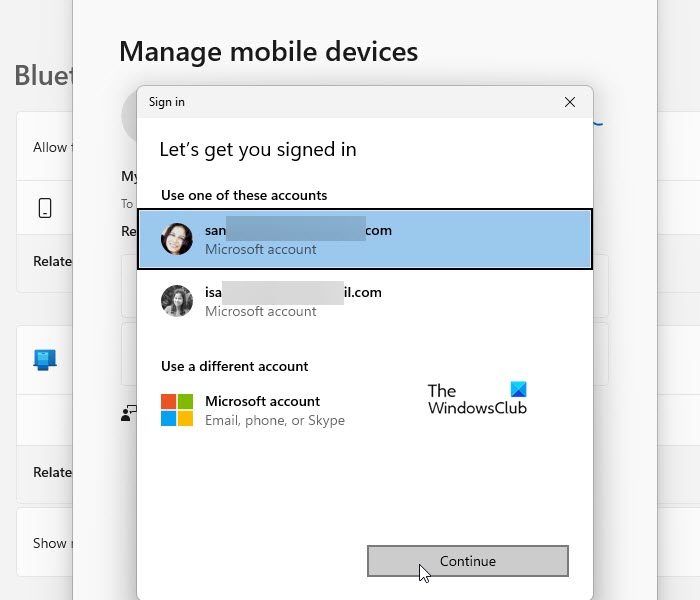Click the 'Sign in' dialog title text

point(167,102)
